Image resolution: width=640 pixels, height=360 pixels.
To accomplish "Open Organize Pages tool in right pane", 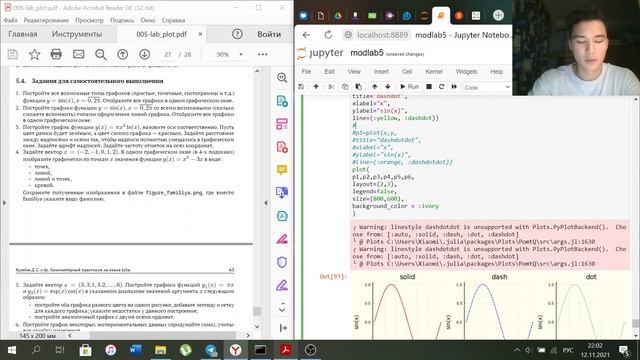I will pos(282,124).
